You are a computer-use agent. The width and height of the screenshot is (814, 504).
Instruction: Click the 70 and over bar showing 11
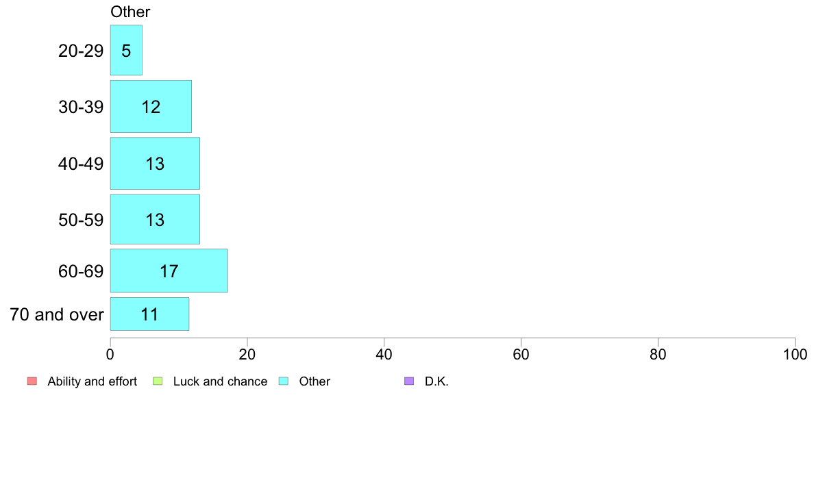[x=149, y=314]
